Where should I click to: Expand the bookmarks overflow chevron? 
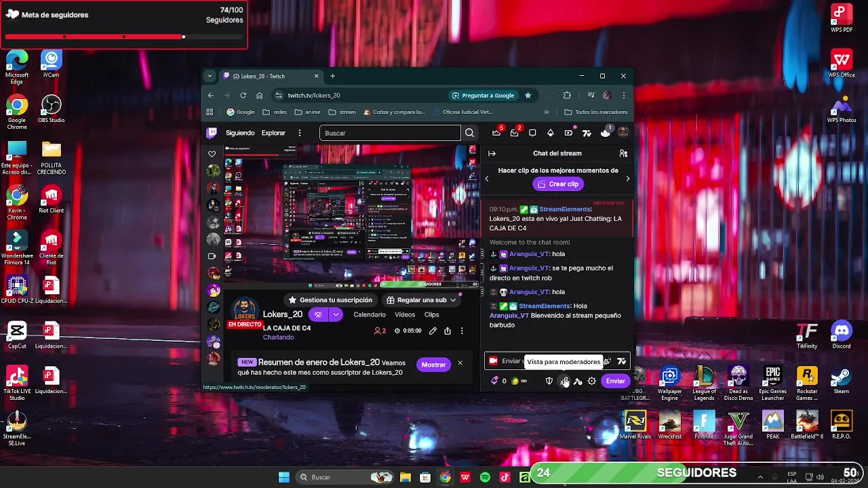point(547,112)
